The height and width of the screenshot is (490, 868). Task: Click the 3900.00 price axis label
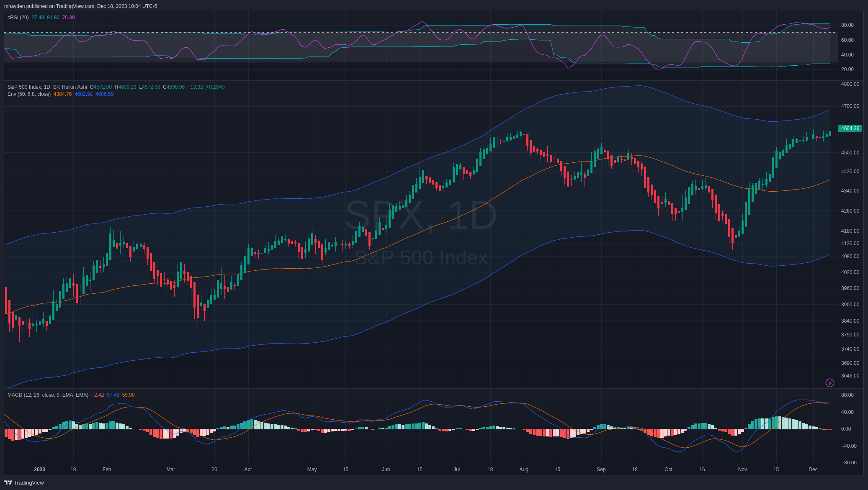tap(850, 305)
